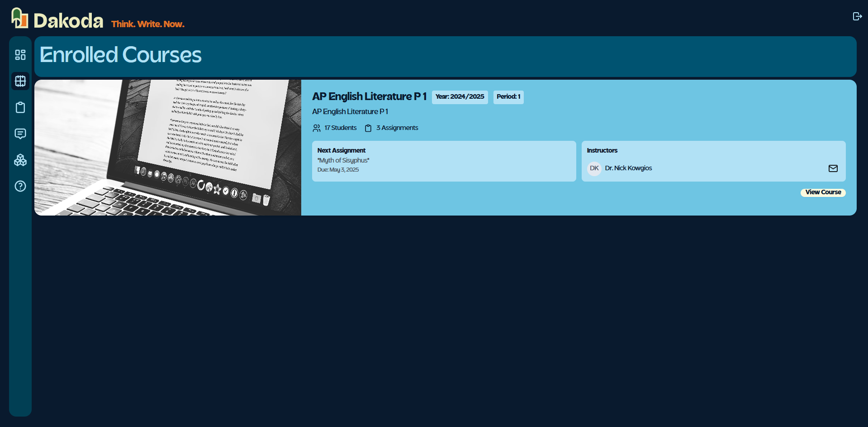Open the help question mark icon

(20, 186)
